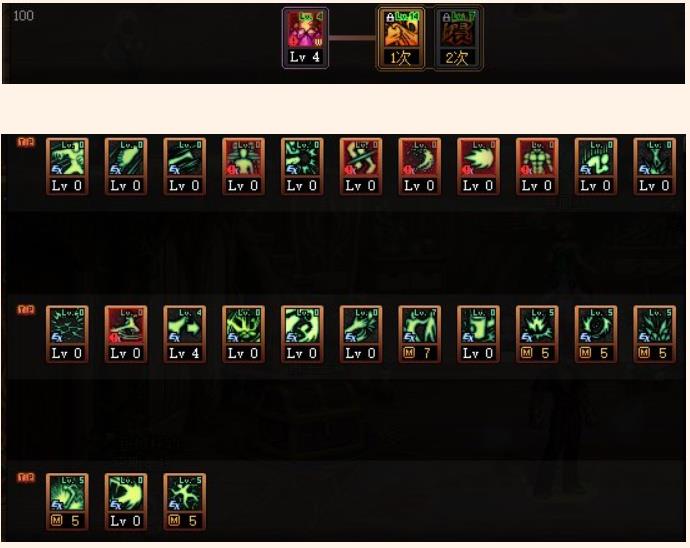Viewport: 690px width, 548px height.
Task: Select the green cylinder skill in middle row
Action: point(478,334)
